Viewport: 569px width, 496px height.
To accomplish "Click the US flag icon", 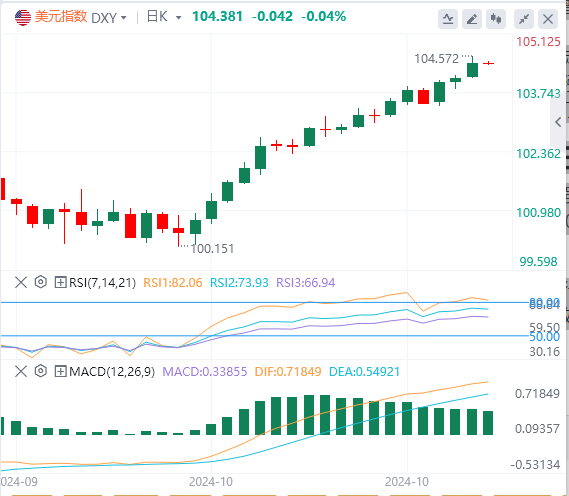I will tap(23, 17).
